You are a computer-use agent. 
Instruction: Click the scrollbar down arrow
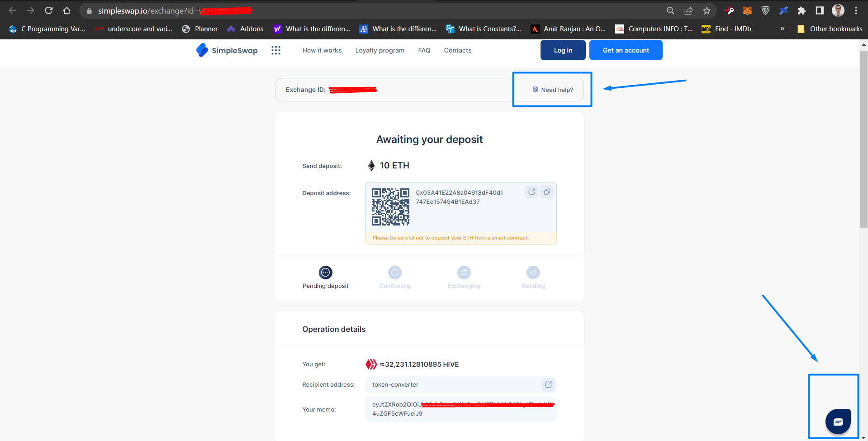pos(863,438)
